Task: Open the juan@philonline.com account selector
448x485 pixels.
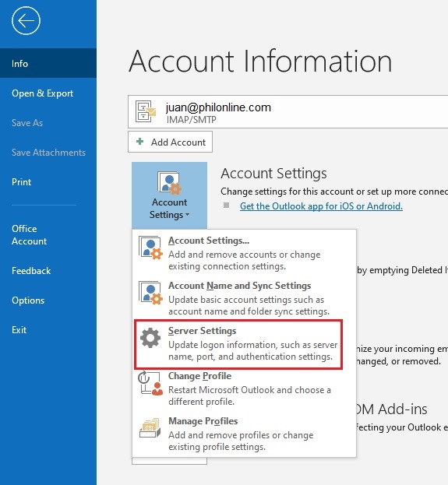Action: coord(288,111)
